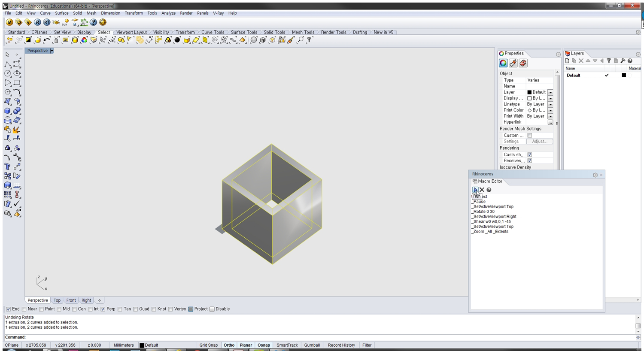Toggle Grid Snap in status bar
This screenshot has width=644, height=351.
pos(208,345)
